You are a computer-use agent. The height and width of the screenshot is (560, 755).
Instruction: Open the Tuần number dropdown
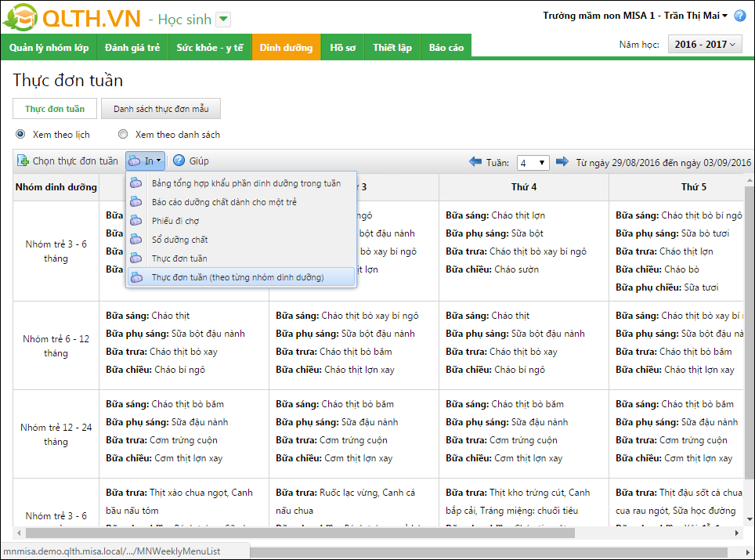(533, 163)
